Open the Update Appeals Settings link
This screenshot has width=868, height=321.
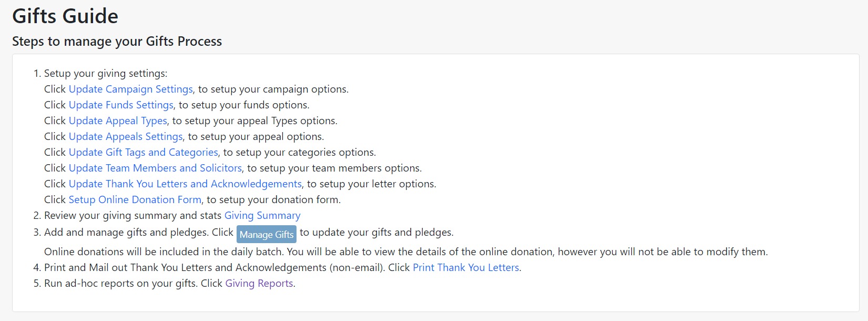click(126, 137)
